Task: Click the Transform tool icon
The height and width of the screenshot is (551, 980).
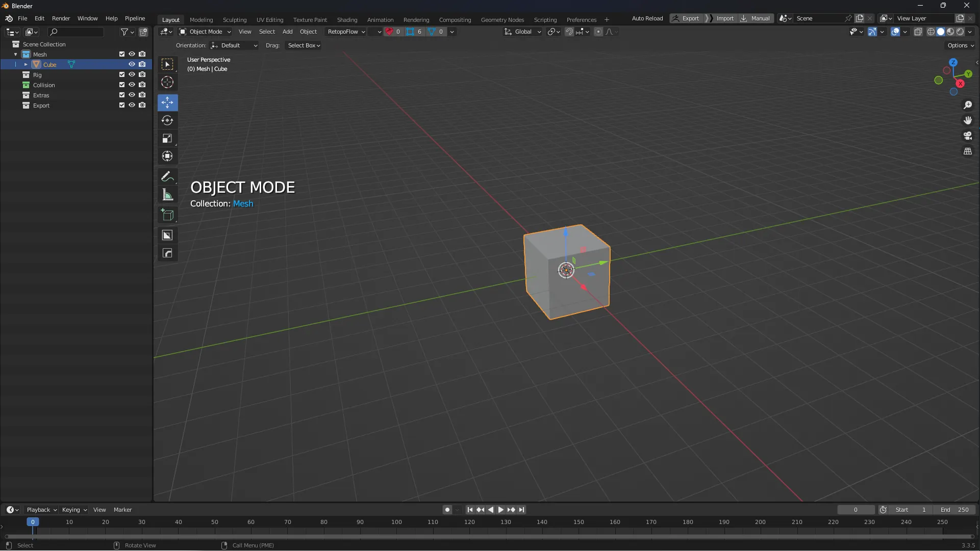Action: click(167, 156)
